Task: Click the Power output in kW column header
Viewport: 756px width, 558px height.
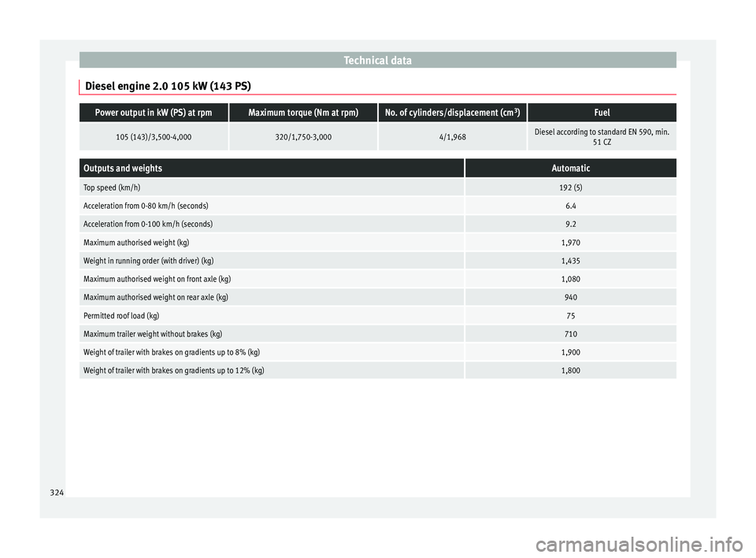Action: pos(154,113)
